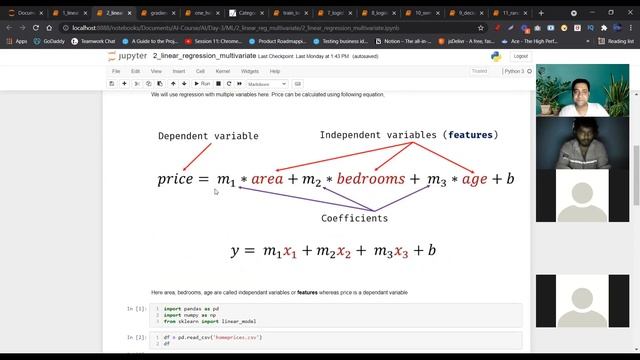Copy selected cells icon in Jupyter toolbar
The width and height of the screenshot is (640, 360).
(x=148, y=84)
